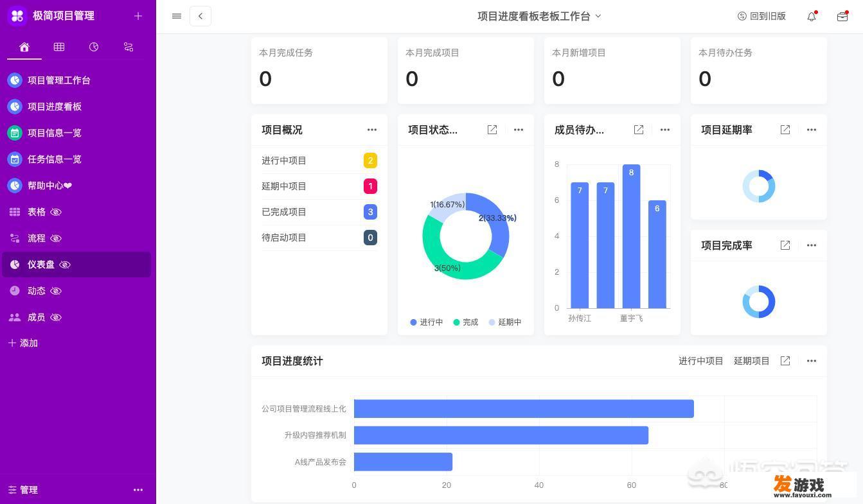Click the 本月待办任务 stat card
The height and width of the screenshot is (504, 863).
click(759, 71)
